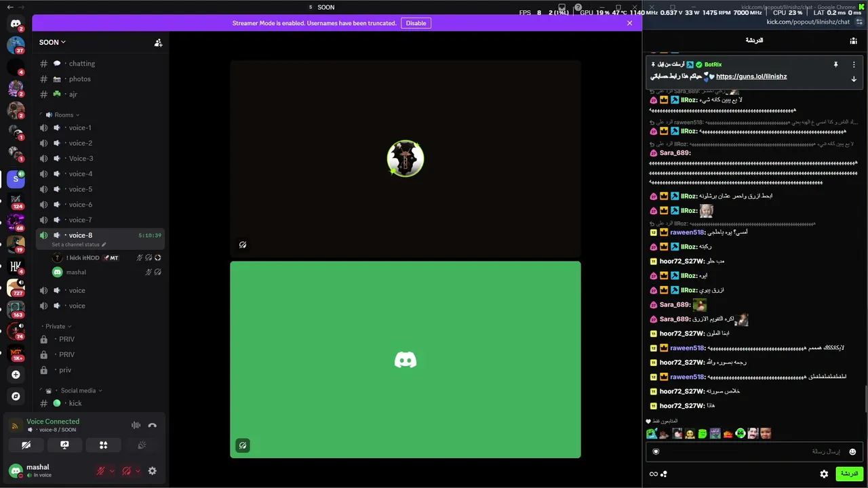868x488 pixels.
Task: Open the kick text channel
Action: [100, 403]
